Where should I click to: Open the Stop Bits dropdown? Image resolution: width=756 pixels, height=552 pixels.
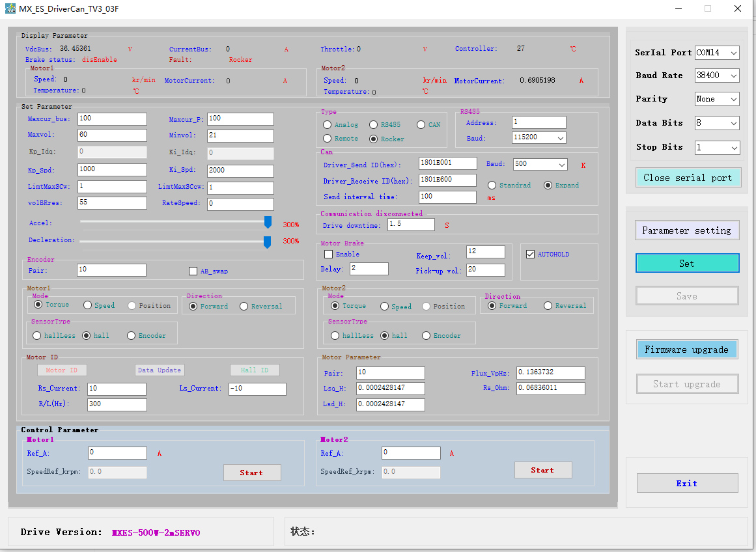pos(717,148)
